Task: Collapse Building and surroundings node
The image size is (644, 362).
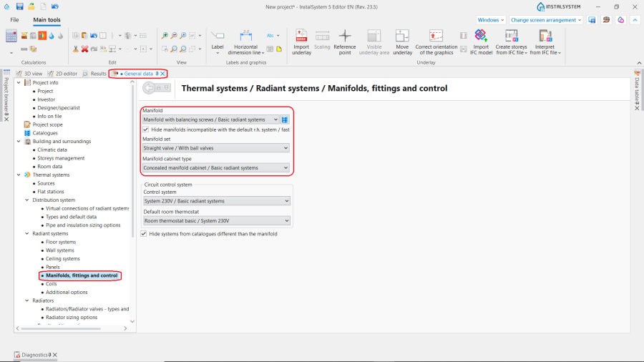Action: tap(19, 141)
